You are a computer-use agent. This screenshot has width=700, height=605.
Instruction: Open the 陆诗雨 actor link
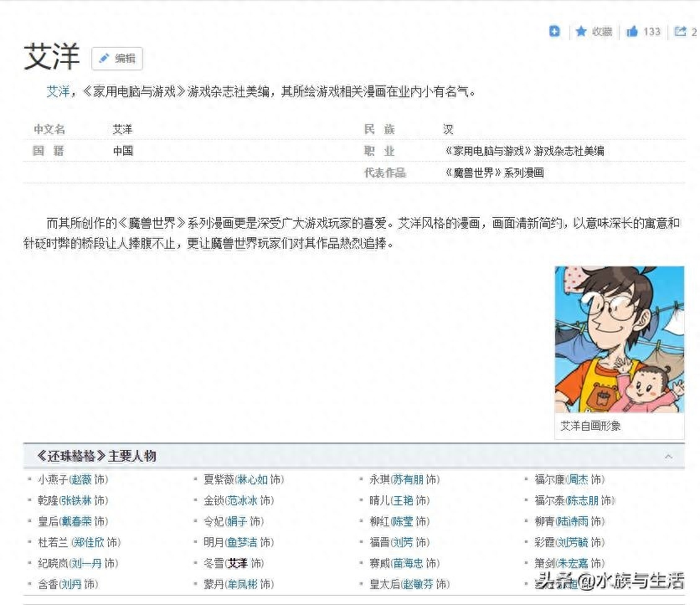tap(574, 521)
